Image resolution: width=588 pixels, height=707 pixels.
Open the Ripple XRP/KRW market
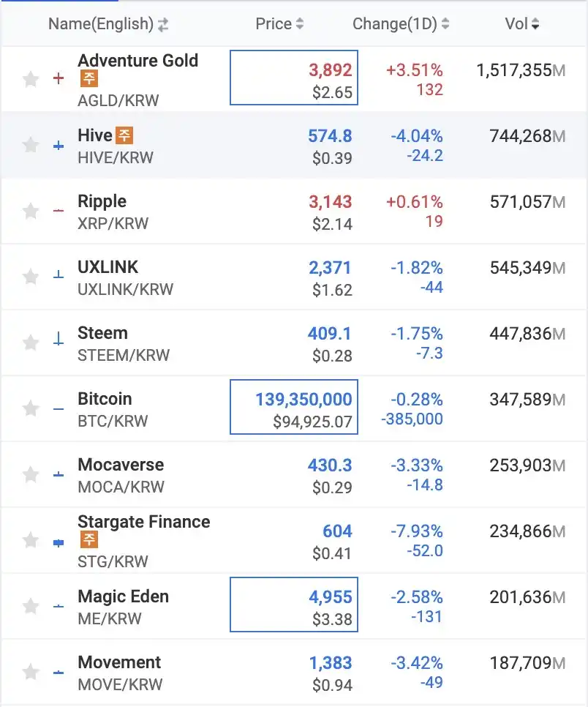[294, 211]
